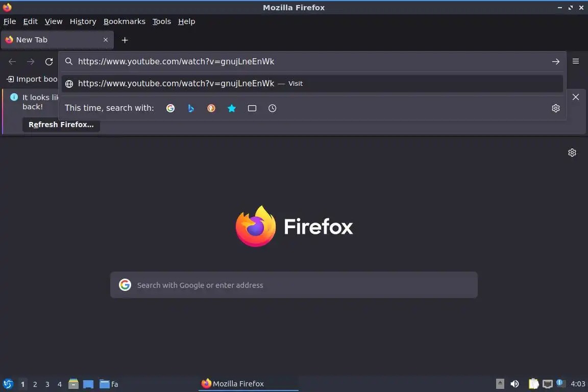The image size is (588, 392).
Task: Open the History menu
Action: click(83, 22)
